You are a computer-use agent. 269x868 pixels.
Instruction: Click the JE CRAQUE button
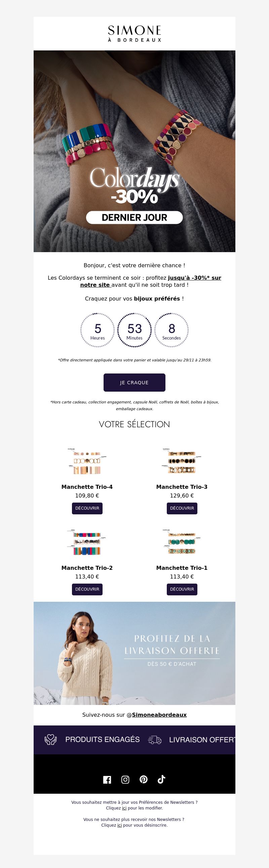coord(134,383)
